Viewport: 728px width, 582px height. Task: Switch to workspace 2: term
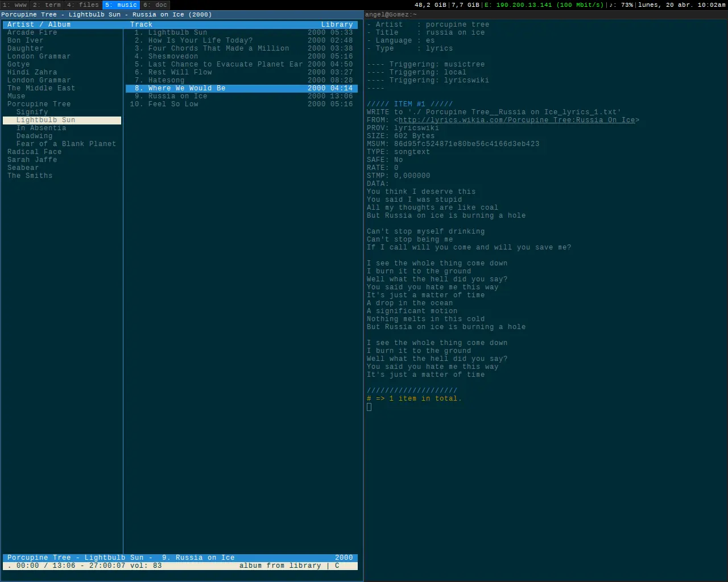tap(47, 5)
